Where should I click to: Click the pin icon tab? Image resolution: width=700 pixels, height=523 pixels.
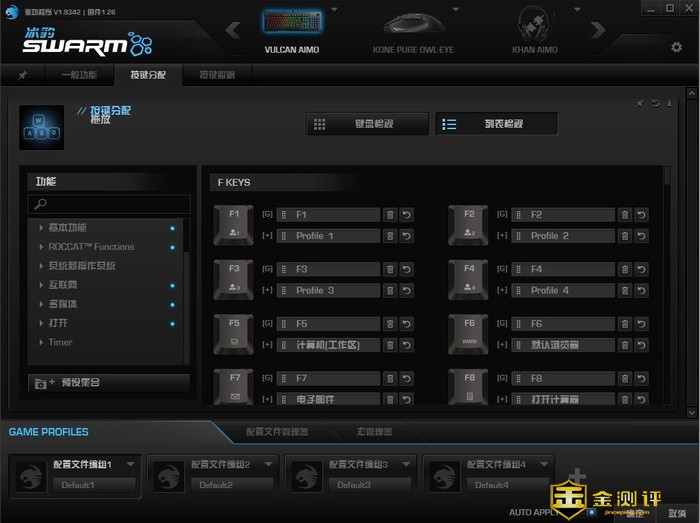tap(22, 75)
